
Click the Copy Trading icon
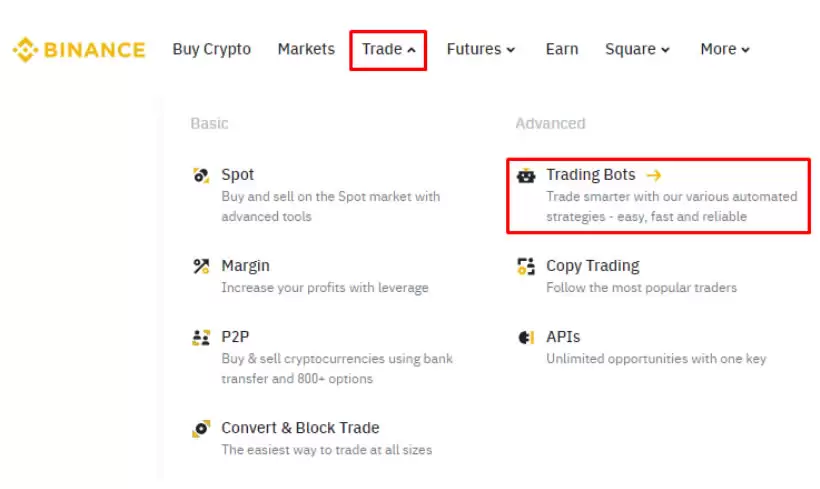pos(526,266)
